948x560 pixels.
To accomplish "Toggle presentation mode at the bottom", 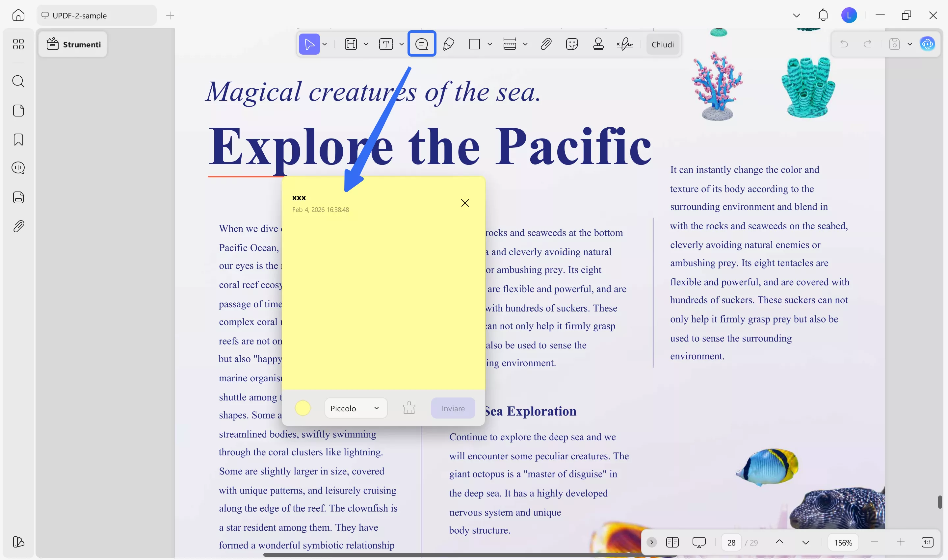I will click(698, 542).
